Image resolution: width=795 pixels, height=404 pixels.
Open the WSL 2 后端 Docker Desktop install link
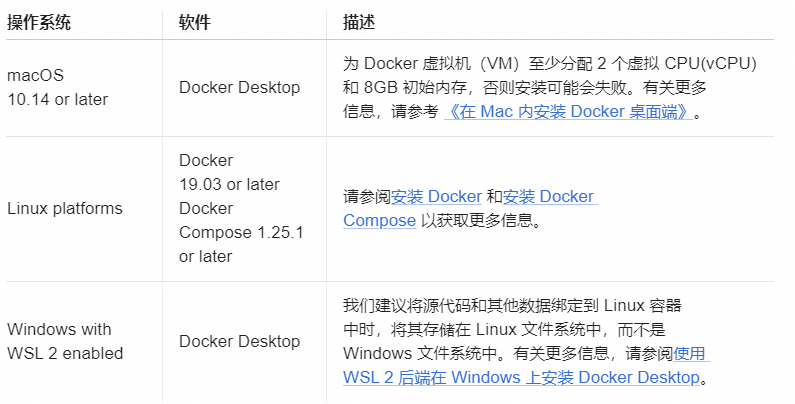(x=526, y=365)
